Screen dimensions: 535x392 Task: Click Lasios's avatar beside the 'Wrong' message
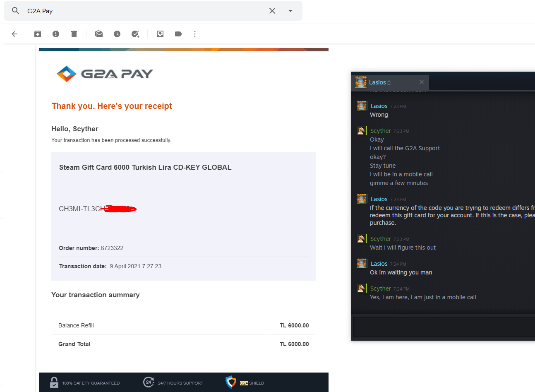pyautogui.click(x=362, y=106)
